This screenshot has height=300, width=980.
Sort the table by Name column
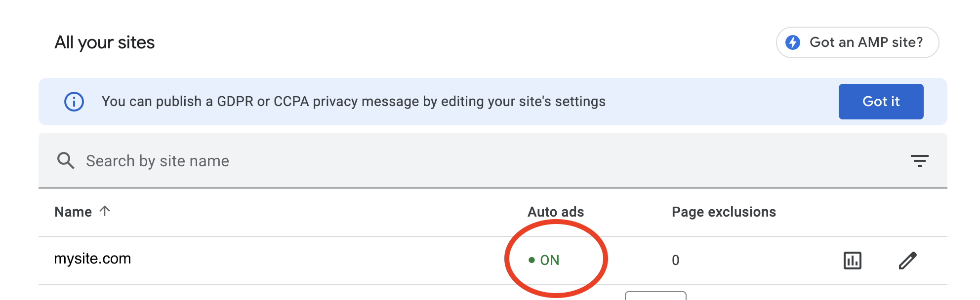73,212
